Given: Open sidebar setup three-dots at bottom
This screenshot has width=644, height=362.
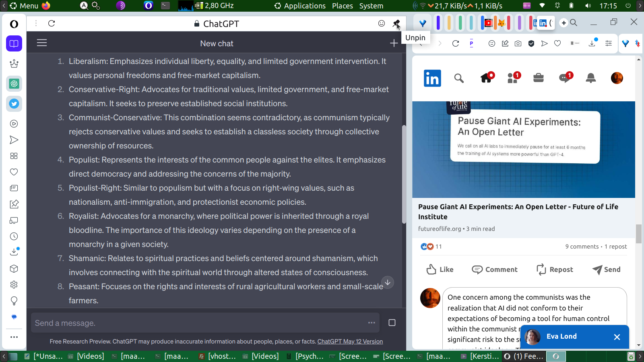Looking at the screenshot, I should [14, 337].
